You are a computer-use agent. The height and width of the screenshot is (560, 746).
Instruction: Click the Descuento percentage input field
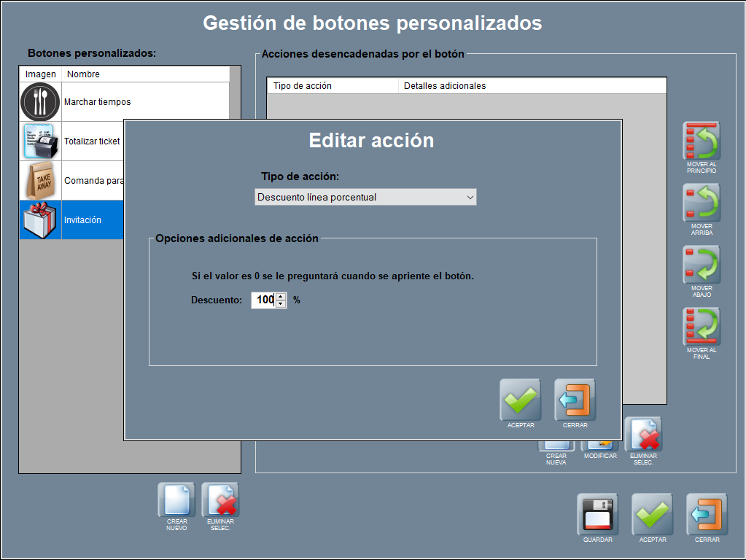[263, 300]
